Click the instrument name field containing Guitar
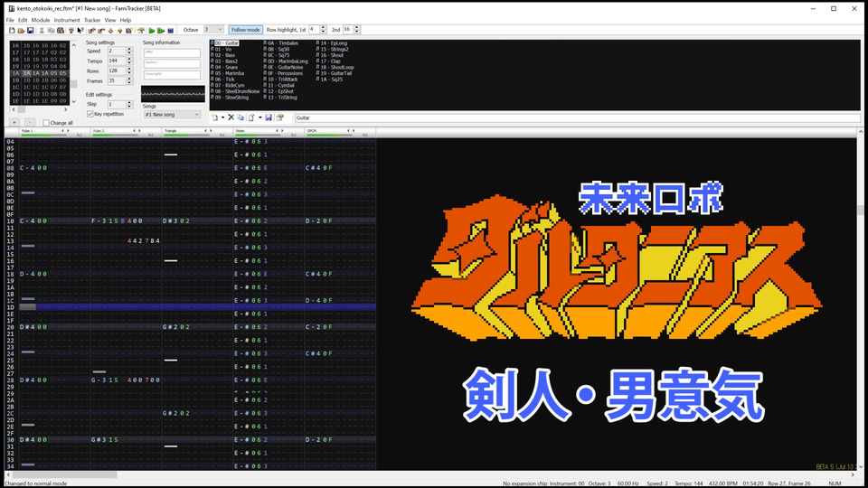 coord(577,117)
